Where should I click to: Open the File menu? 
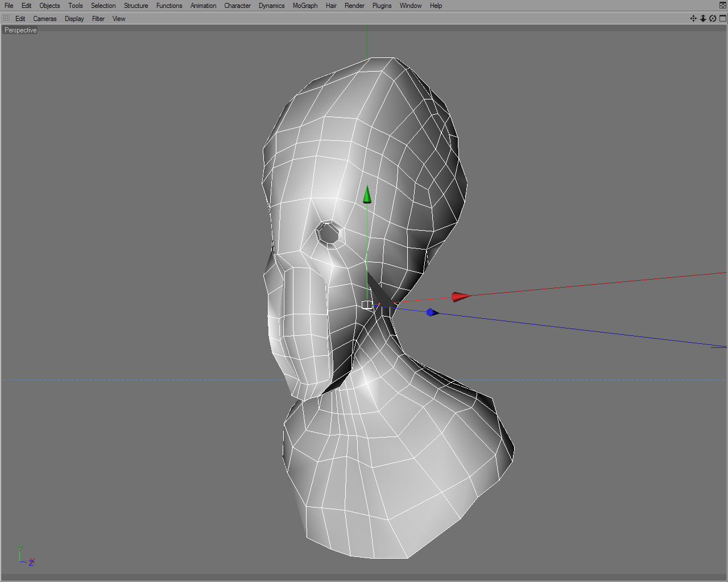pyautogui.click(x=9, y=6)
